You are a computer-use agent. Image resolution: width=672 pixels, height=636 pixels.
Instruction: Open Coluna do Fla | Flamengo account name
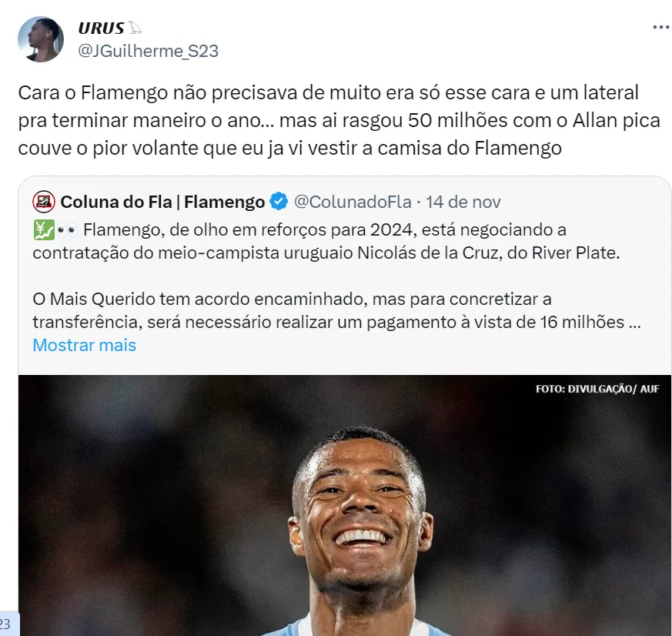(x=162, y=202)
